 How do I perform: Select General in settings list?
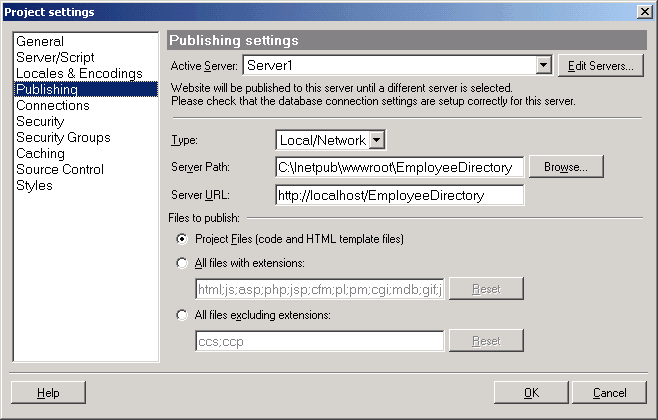(40, 42)
